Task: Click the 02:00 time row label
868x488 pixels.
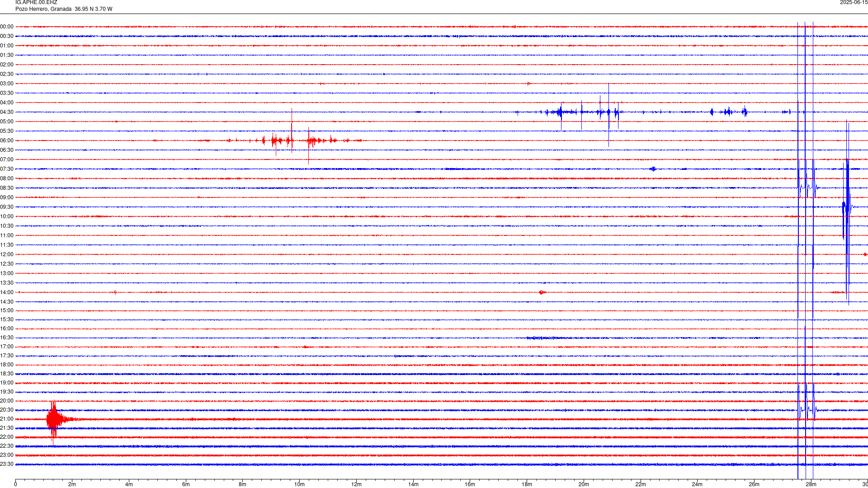Action: 7,65
